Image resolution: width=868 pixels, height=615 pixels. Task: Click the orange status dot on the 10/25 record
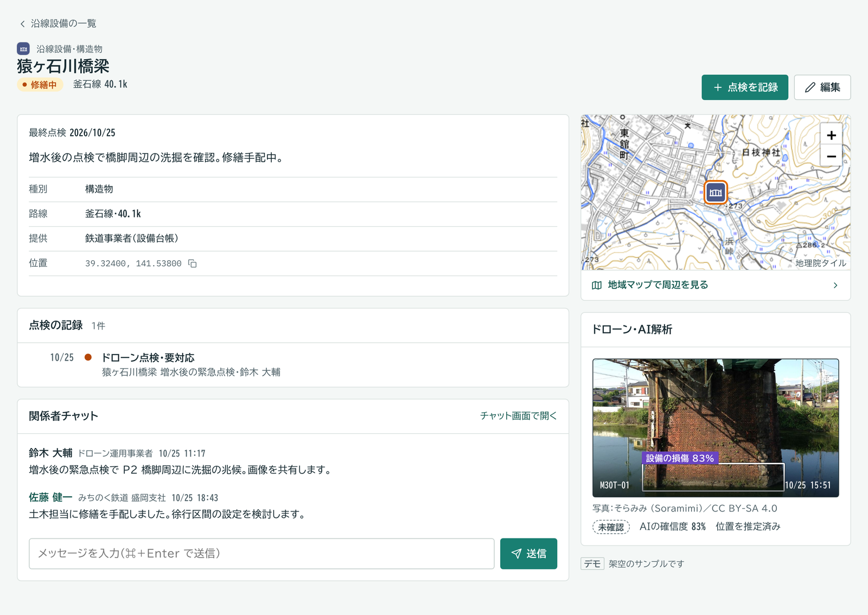coord(88,357)
